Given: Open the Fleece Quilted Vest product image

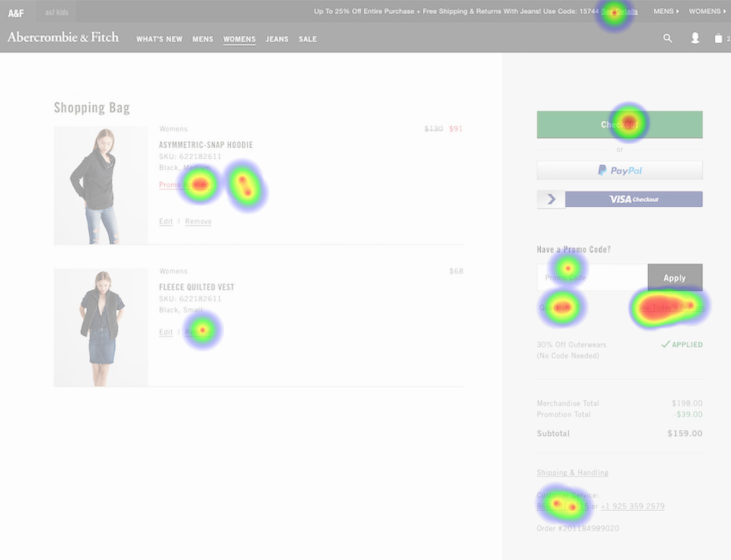Looking at the screenshot, I should click(x=101, y=327).
